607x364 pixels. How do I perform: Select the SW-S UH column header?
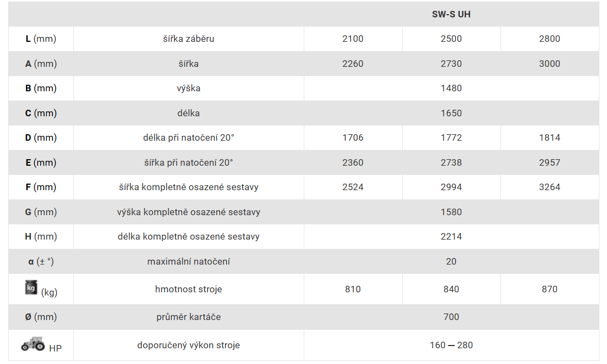coord(451,14)
